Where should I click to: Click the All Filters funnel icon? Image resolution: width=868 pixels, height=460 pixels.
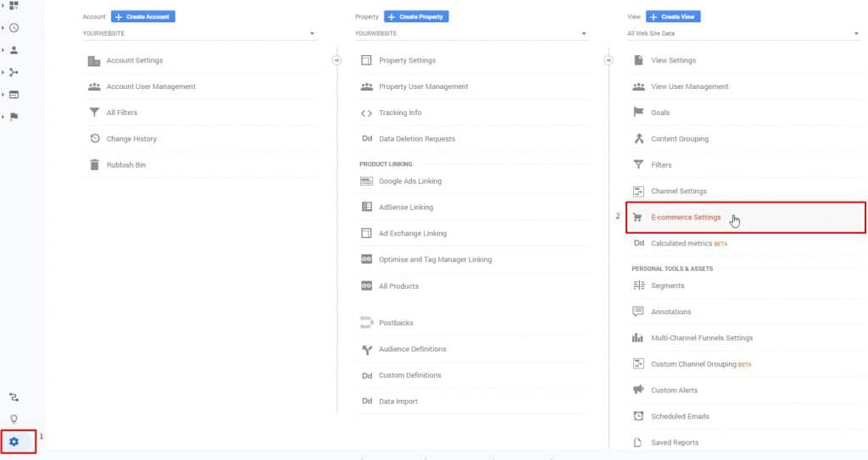[94, 113]
